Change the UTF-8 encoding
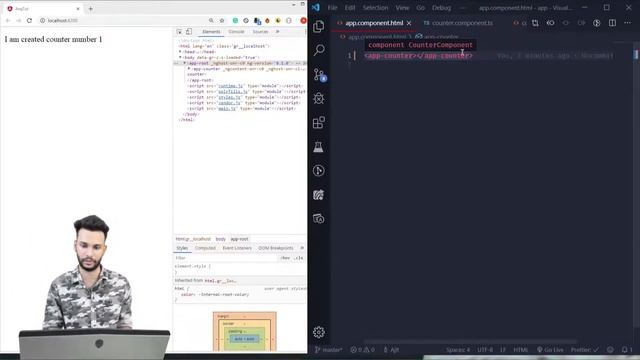Viewport: 640px width, 360px height. 485,350
